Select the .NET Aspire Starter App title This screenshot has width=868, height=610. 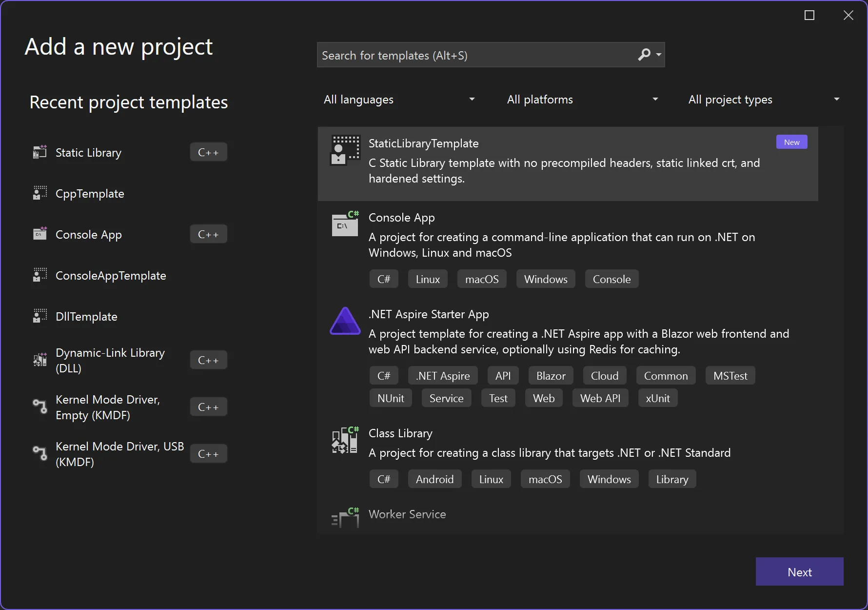click(x=429, y=314)
